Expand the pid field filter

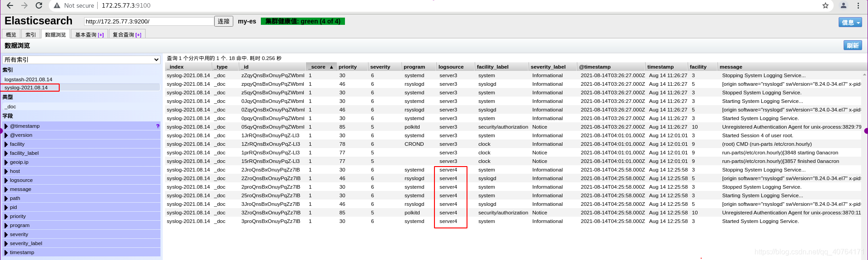[x=6, y=207]
